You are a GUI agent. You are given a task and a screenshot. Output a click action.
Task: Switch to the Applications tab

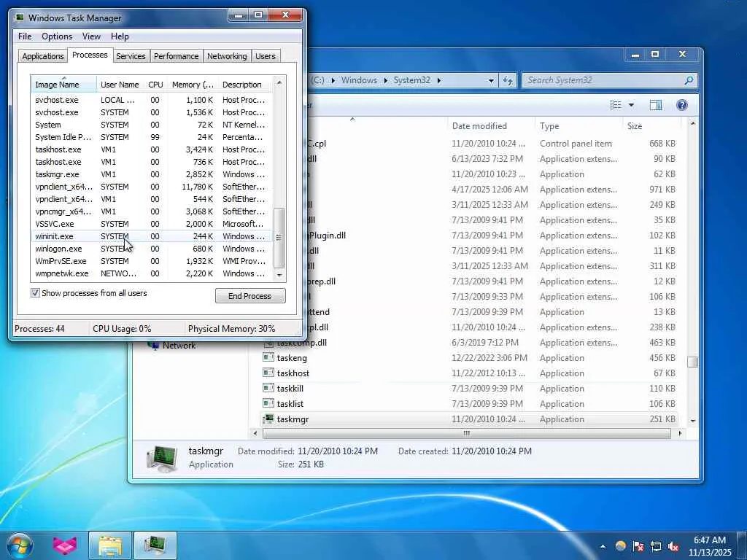(x=43, y=56)
